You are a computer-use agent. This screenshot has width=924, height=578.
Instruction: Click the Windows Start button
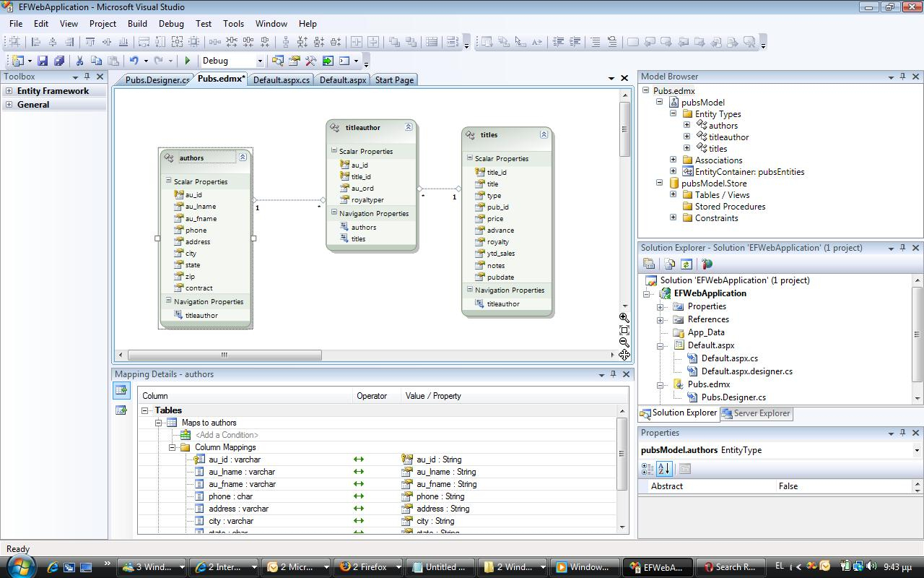pos(19,566)
